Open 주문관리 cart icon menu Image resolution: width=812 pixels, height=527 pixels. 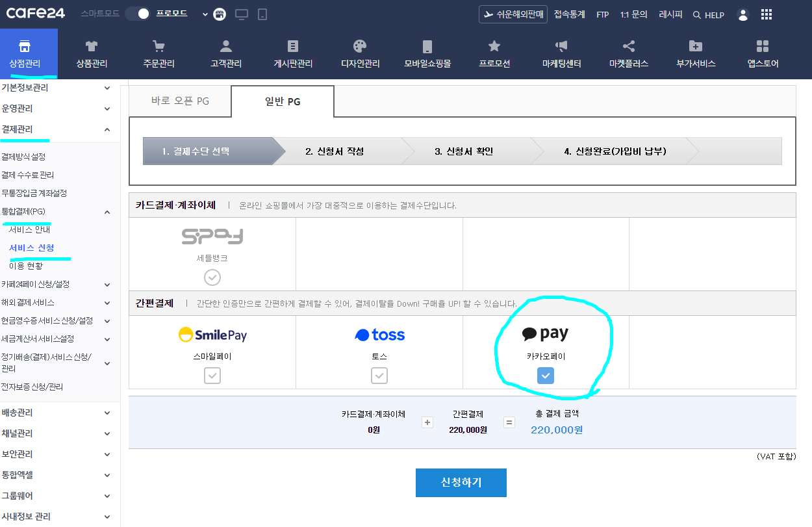pos(159,53)
